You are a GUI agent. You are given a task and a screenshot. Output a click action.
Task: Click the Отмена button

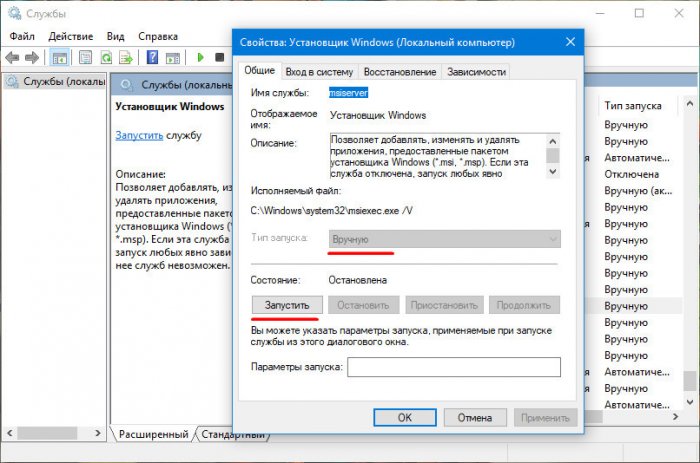[475, 417]
